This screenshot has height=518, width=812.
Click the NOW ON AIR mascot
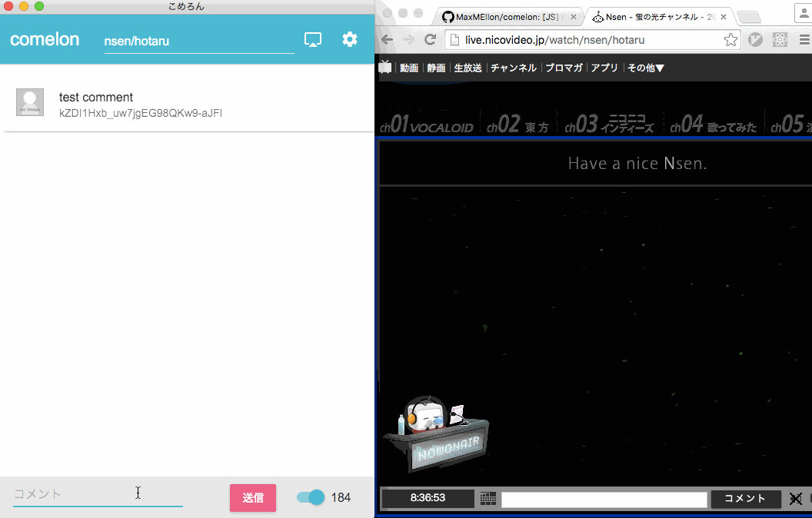pos(437,433)
